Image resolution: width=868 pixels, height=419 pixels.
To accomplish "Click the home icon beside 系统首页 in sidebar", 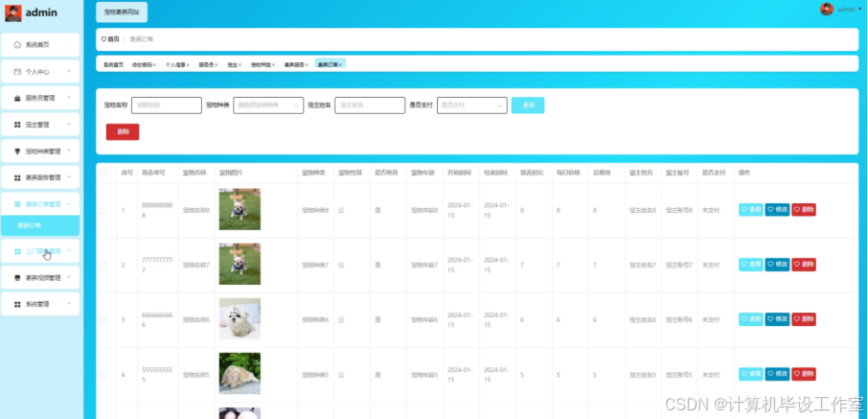I will pyautogui.click(x=17, y=44).
